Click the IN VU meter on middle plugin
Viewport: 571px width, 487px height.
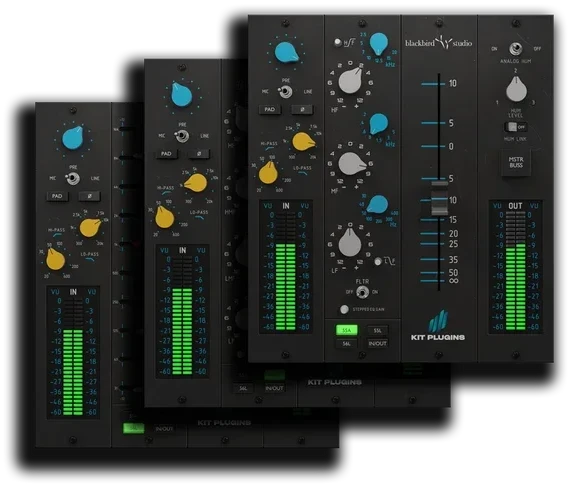click(x=182, y=311)
